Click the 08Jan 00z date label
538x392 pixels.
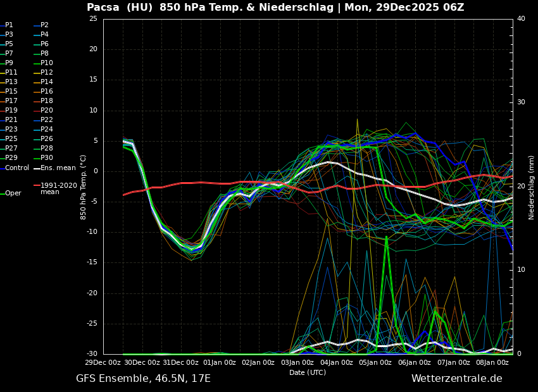point(492,363)
